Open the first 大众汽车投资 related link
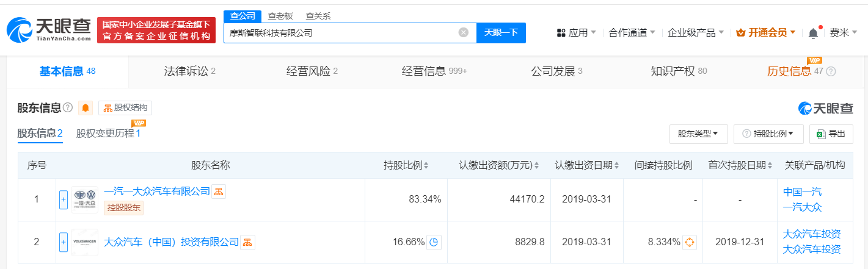 point(812,234)
